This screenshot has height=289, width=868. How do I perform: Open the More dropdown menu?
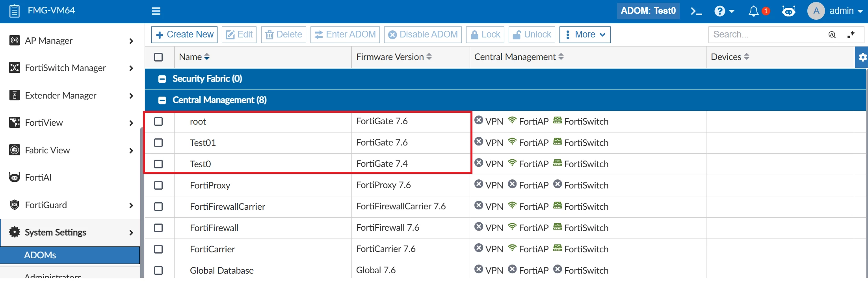click(585, 35)
